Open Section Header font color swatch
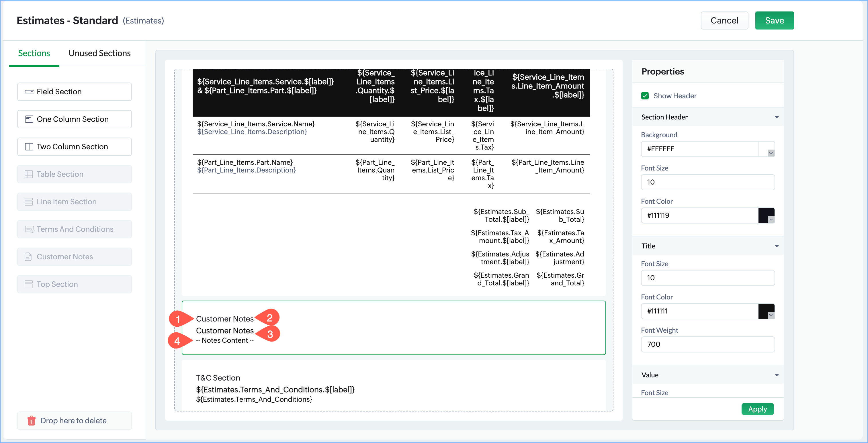Screen dimensions: 868x443 766,215
